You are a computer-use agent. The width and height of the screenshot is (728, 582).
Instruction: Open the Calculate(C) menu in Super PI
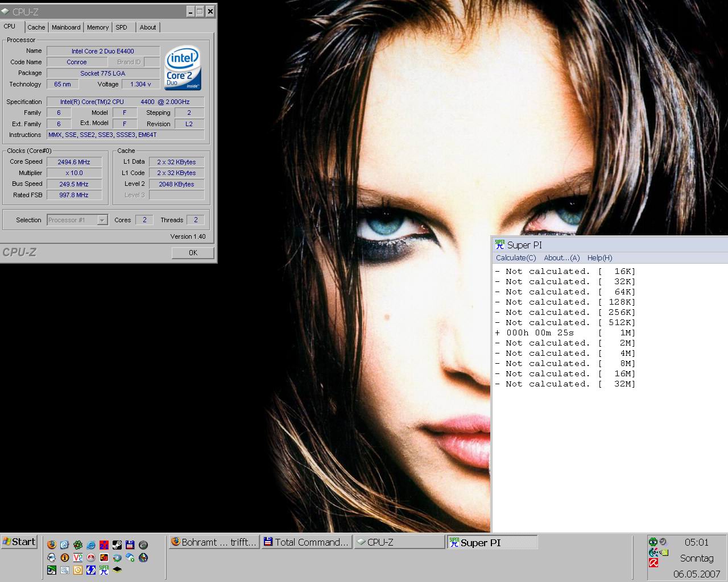click(515, 258)
